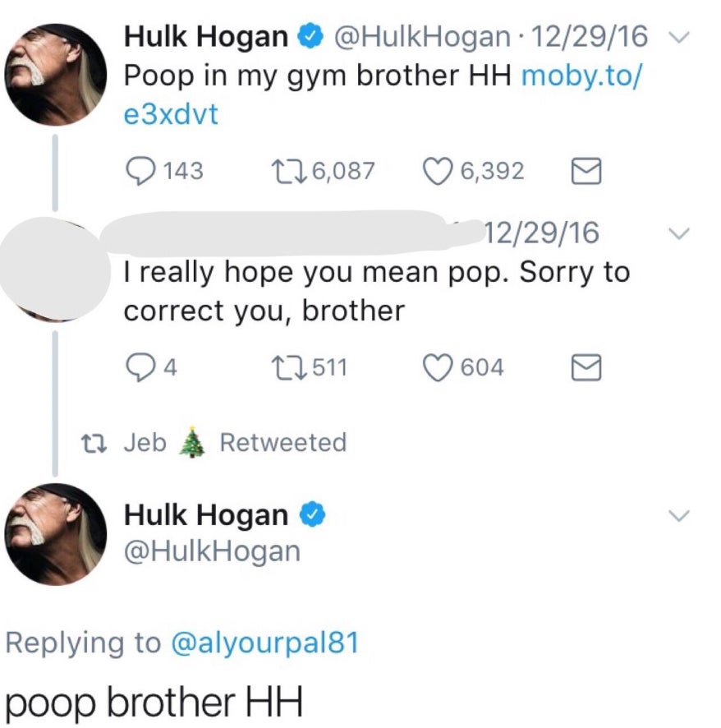Click envelope icon on the second tweet

point(586,368)
